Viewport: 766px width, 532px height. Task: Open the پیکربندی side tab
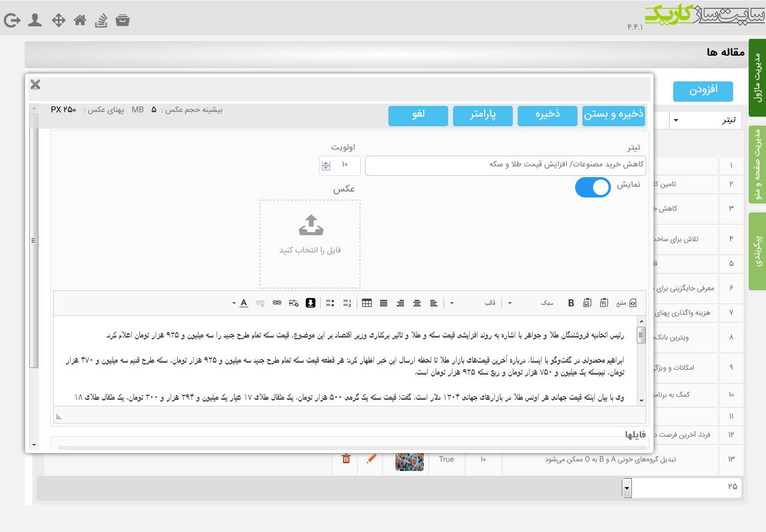click(x=758, y=251)
